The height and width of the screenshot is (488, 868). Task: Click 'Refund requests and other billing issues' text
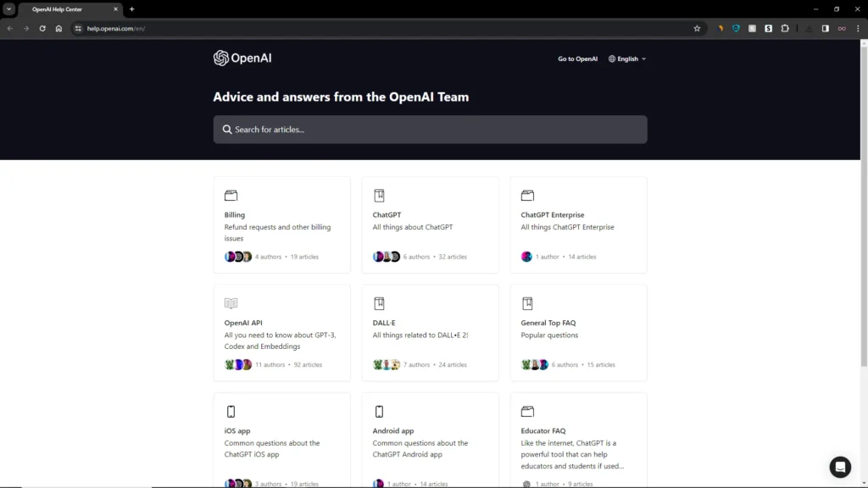pos(277,232)
